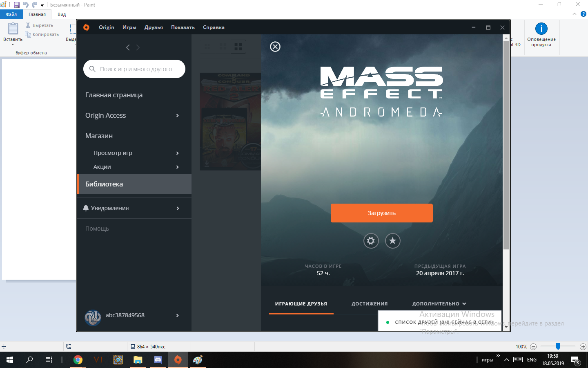The image size is (588, 368).
Task: Go back with the left navigation arrow
Action: [128, 47]
